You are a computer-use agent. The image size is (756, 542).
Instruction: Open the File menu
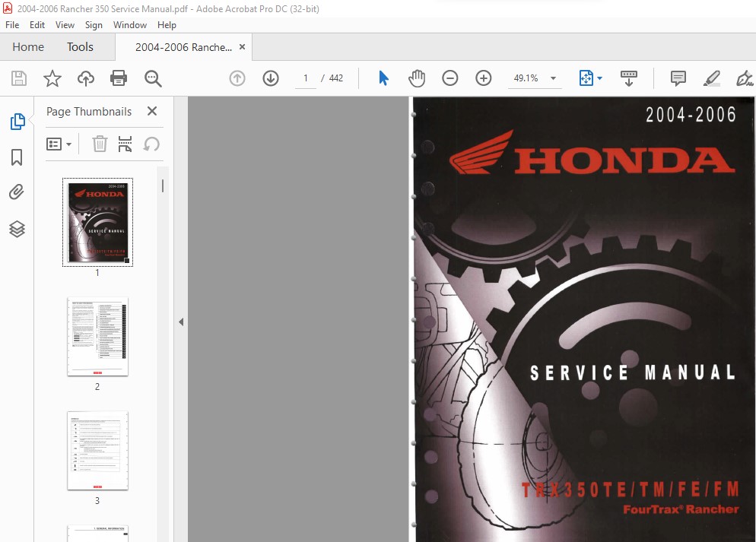(x=12, y=25)
